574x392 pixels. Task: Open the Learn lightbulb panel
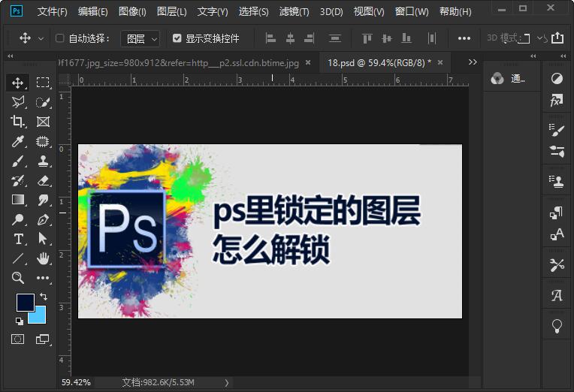click(x=557, y=326)
